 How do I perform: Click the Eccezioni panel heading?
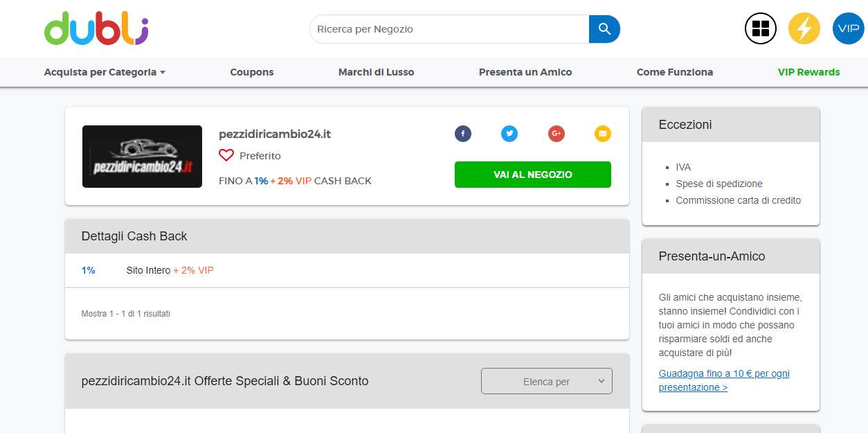click(685, 125)
